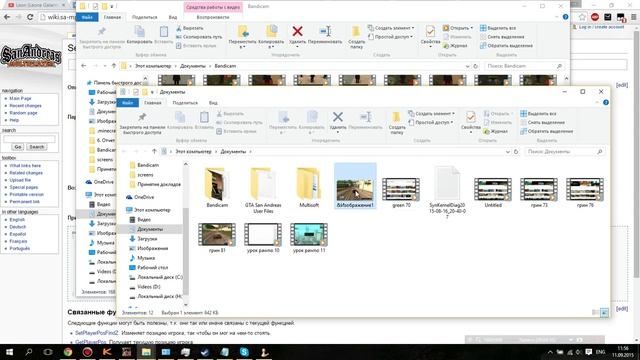Open Skype from the taskbar
640x360 pixels.
coord(244,352)
